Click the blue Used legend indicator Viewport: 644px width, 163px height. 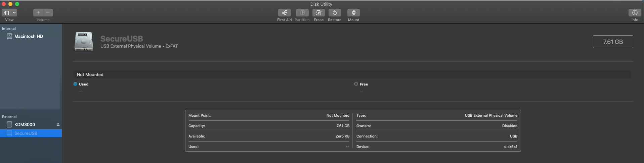(x=75, y=84)
